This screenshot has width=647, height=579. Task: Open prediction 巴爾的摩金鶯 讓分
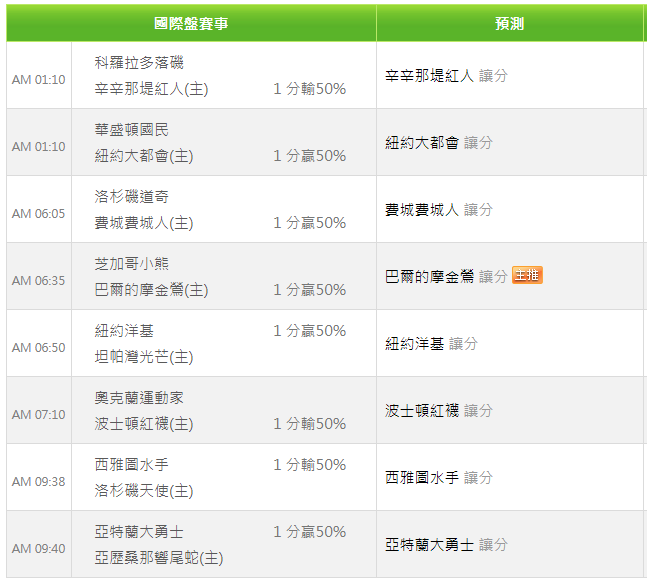tap(446, 277)
